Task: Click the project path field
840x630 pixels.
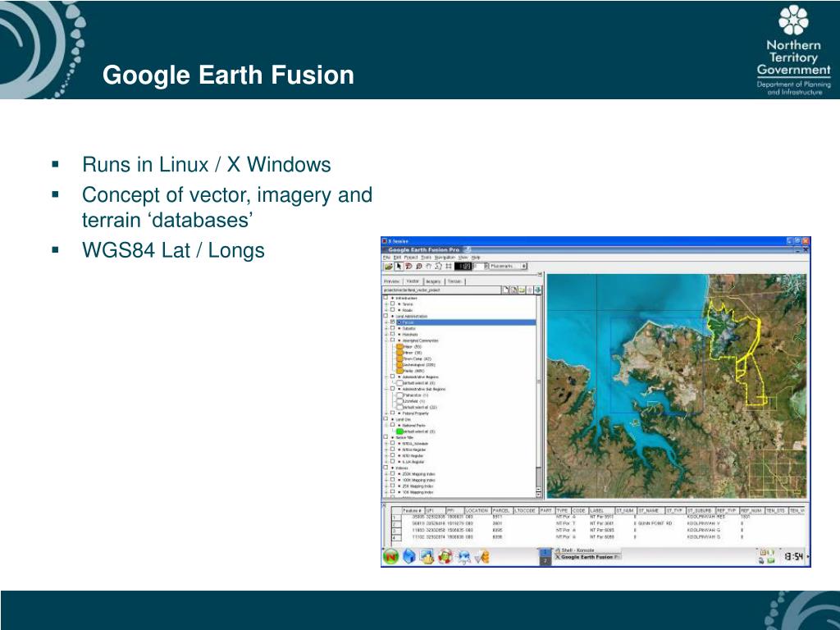Action: pyautogui.click(x=441, y=290)
